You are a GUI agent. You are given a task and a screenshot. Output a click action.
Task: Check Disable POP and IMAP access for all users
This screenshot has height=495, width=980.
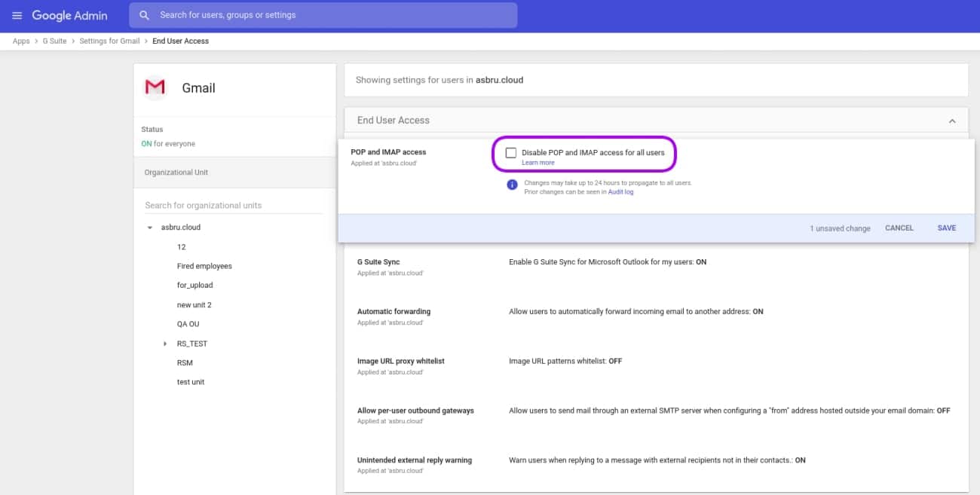tap(511, 152)
